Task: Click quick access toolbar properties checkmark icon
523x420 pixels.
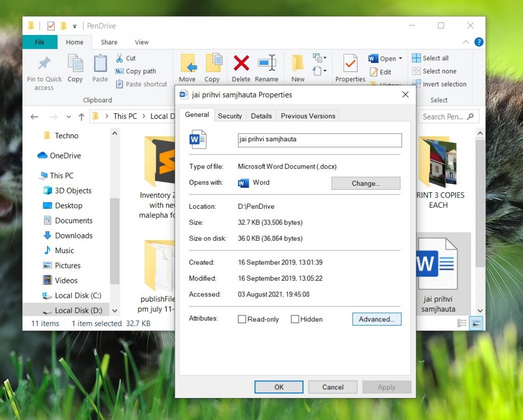Action: 51,26
